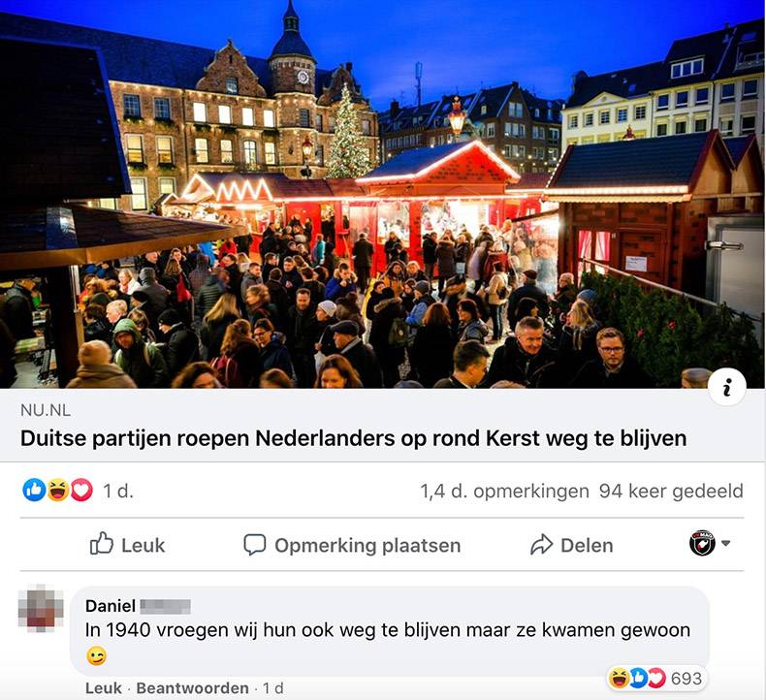
Task: Click the blue thumbs-up reaction icon under the post
Action: (34, 490)
